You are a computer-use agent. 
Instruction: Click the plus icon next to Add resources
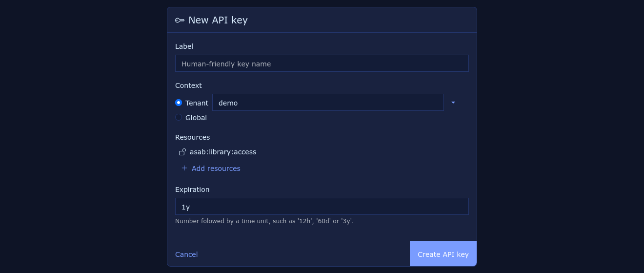184,168
